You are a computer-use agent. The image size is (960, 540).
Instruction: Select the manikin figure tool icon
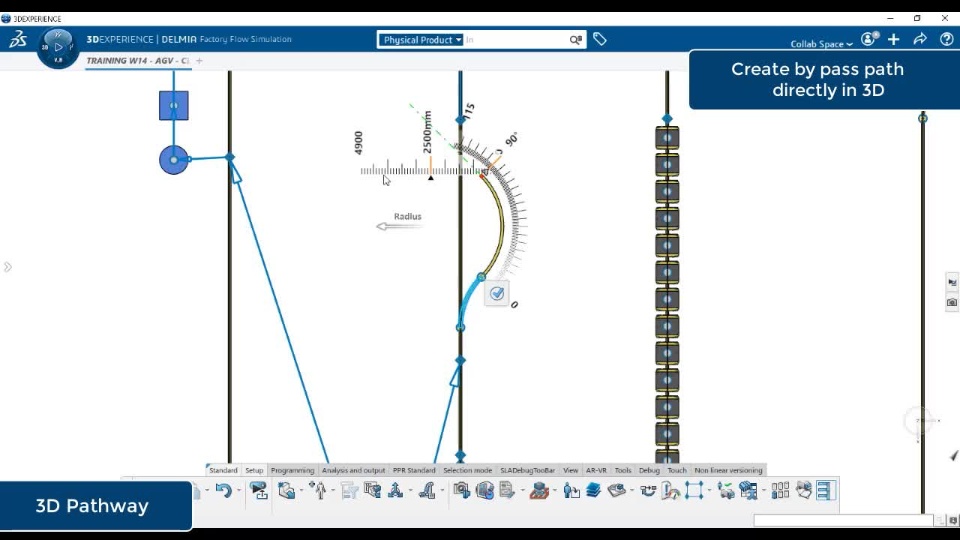pyautogui.click(x=319, y=490)
